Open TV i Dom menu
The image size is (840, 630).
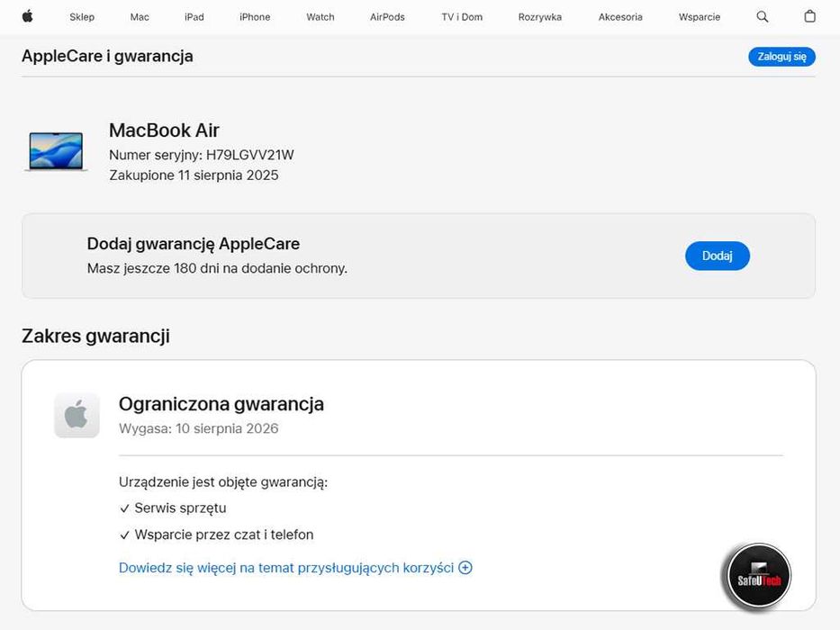462,17
